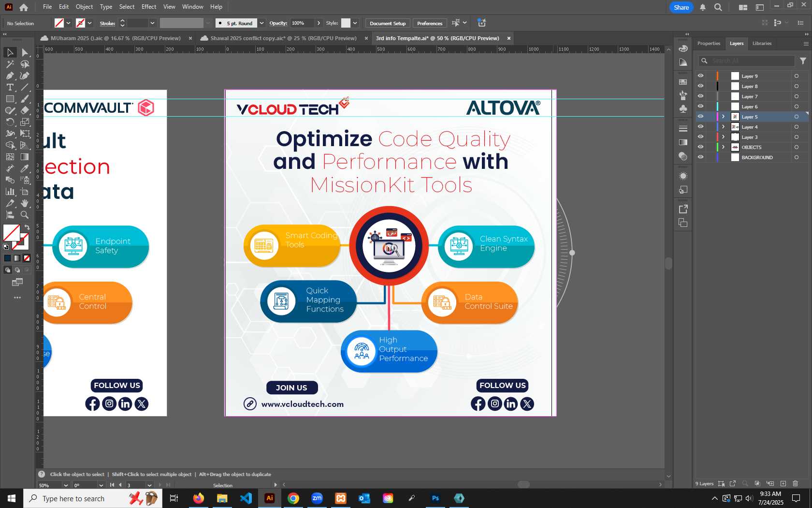Open the fill color dropdown arrow

[69, 23]
